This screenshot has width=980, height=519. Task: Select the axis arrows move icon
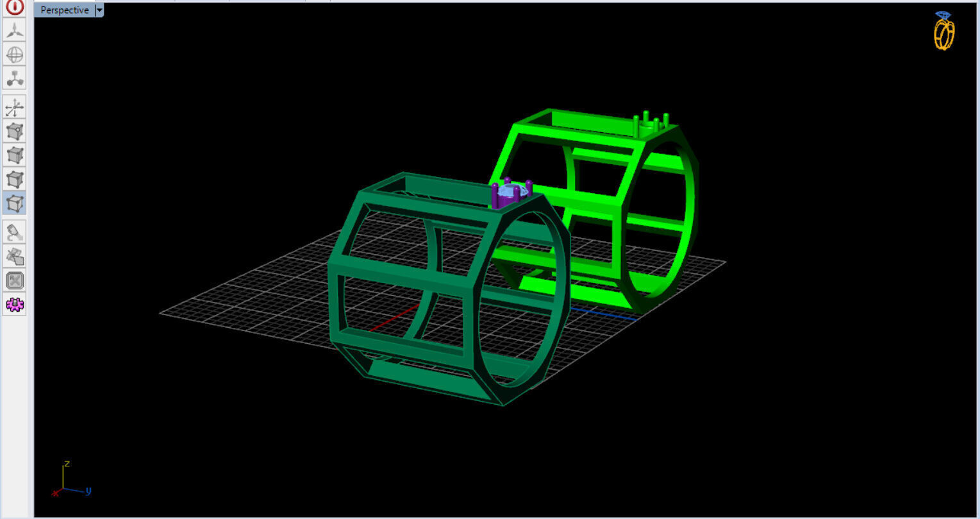tap(15, 107)
